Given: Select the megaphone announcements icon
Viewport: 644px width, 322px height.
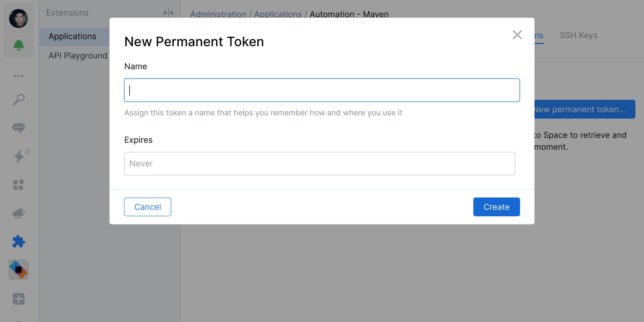Looking at the screenshot, I should (19, 213).
